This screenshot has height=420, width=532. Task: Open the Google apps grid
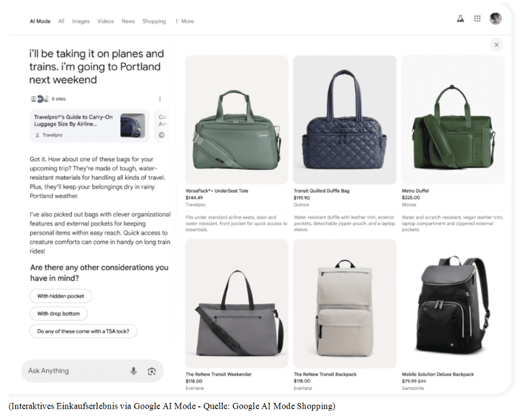[x=477, y=19]
